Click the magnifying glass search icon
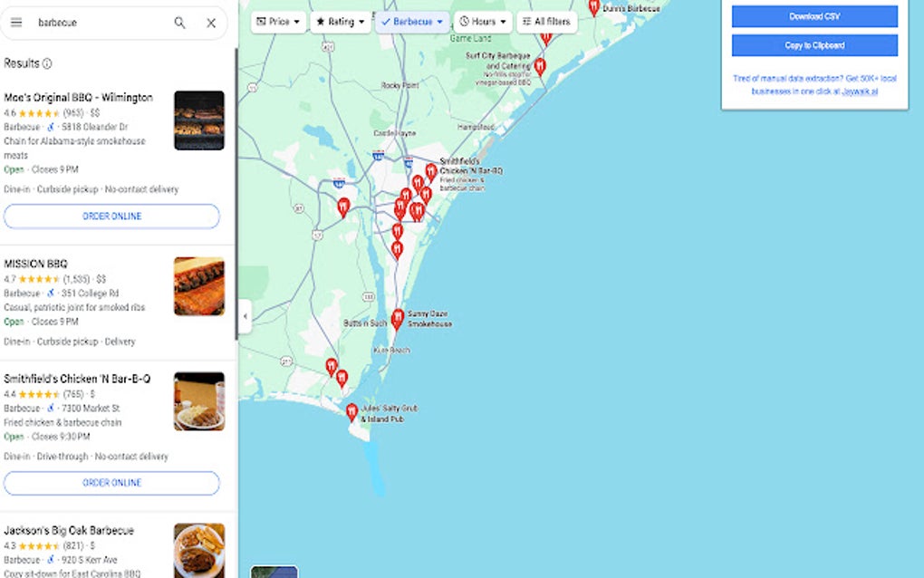924x578 pixels. point(179,23)
